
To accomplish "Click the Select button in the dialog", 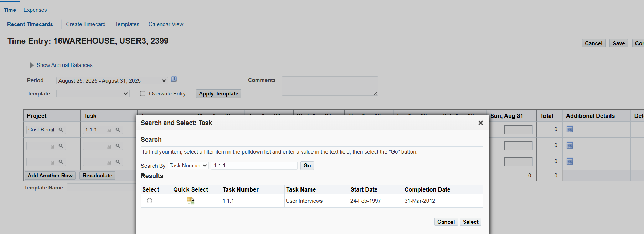I will pos(470,222).
